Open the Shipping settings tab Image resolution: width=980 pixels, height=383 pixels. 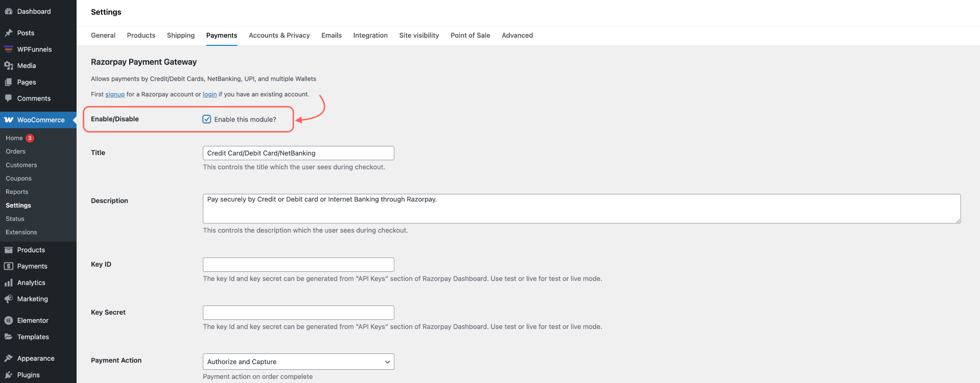(x=181, y=35)
